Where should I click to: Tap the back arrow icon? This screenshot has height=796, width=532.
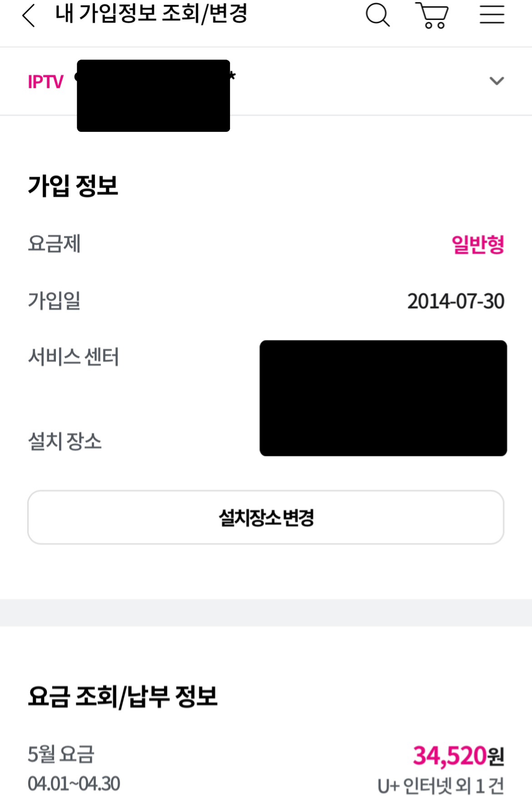[29, 15]
